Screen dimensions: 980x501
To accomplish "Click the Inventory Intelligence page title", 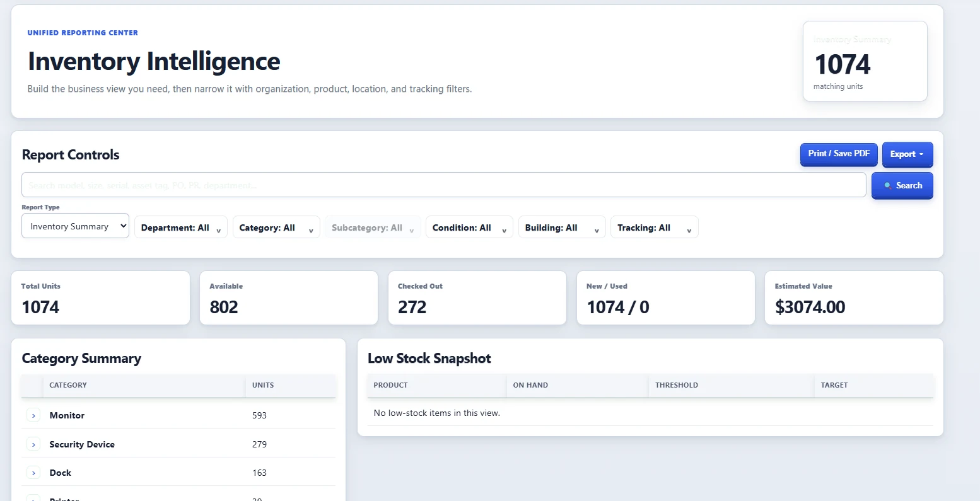I will (154, 62).
